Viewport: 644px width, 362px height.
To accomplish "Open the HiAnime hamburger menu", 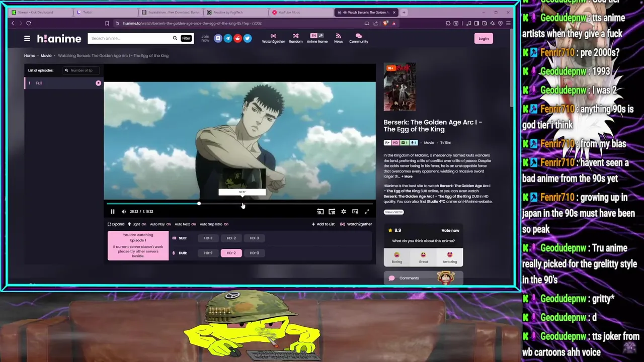I will [27, 38].
